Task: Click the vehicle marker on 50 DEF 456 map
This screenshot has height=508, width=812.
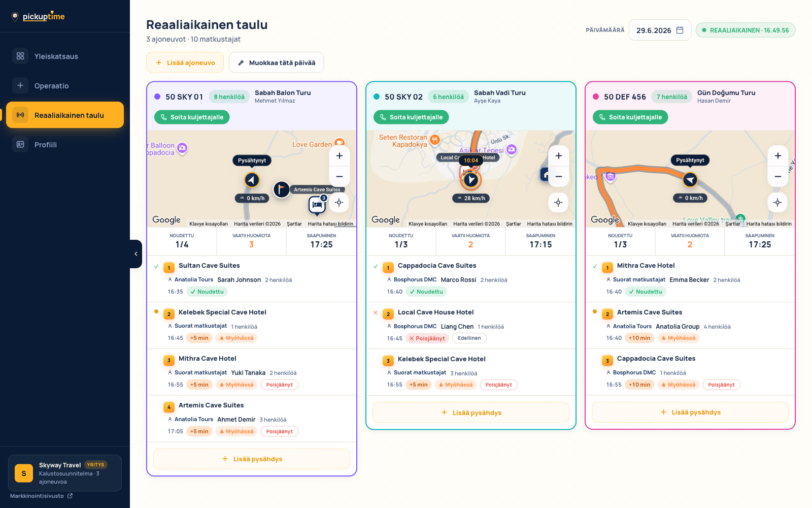Action: point(690,179)
